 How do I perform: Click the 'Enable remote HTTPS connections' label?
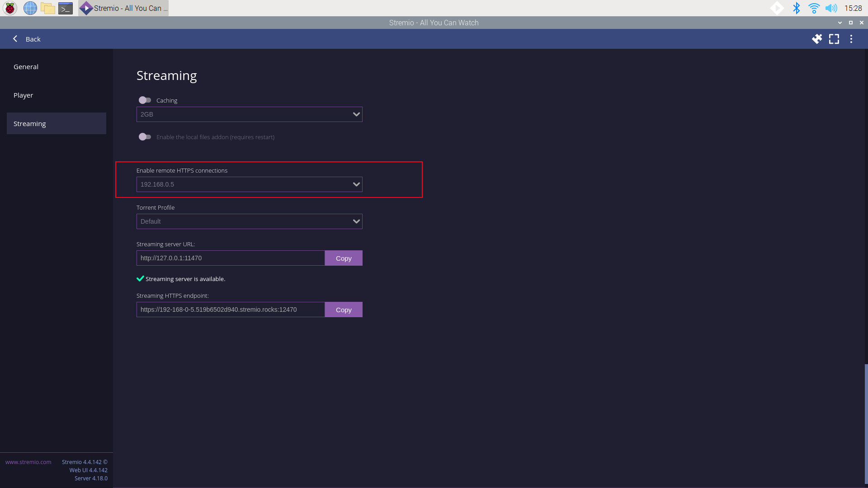coord(182,170)
